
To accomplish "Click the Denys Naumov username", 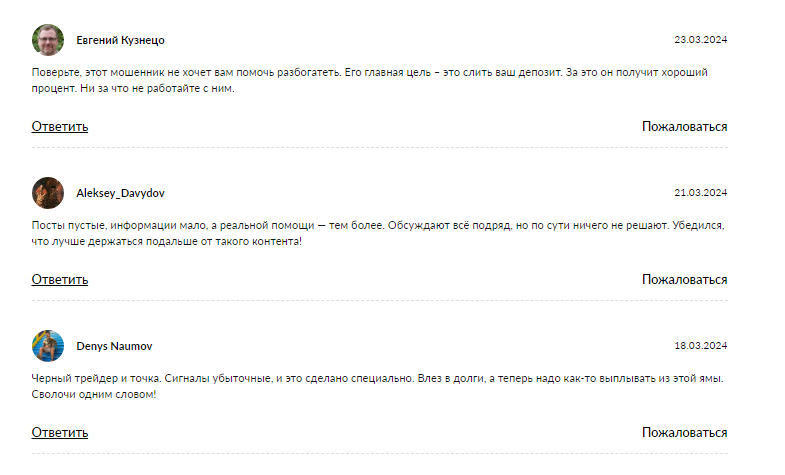I will (114, 346).
